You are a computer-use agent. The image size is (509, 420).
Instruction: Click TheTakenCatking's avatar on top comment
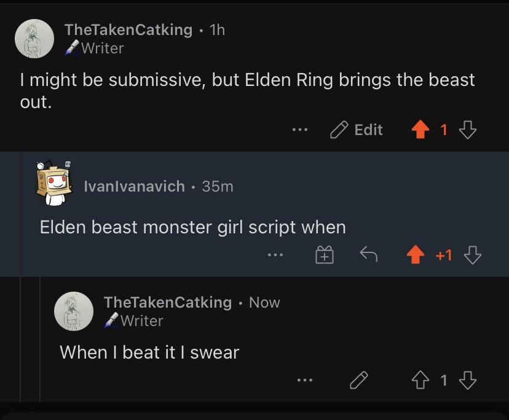click(34, 39)
